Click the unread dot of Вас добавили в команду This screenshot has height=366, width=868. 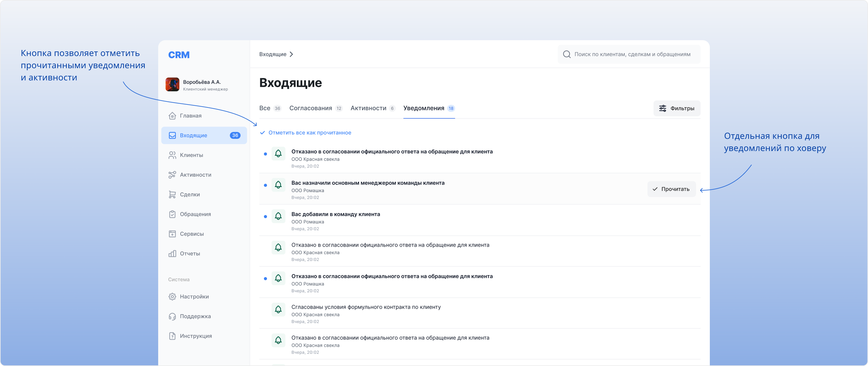pyautogui.click(x=265, y=216)
